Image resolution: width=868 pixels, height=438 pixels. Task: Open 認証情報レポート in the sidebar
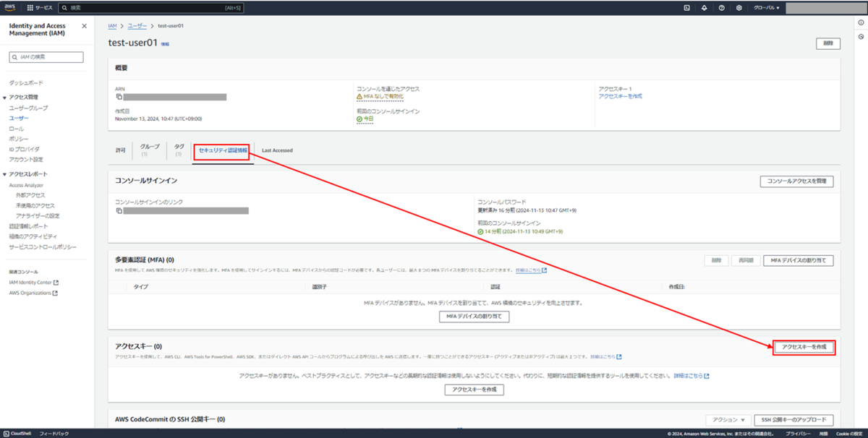tap(28, 226)
